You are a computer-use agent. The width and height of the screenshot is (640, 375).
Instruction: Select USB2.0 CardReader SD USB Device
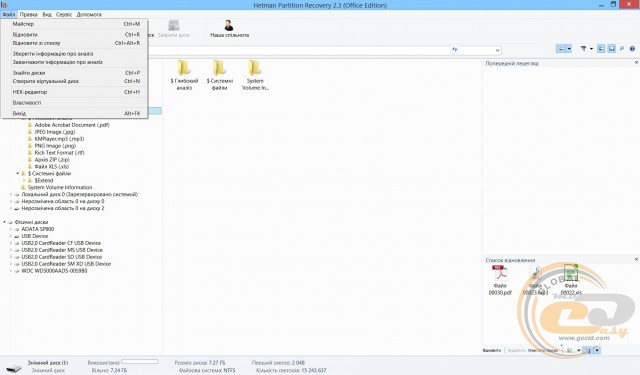(62, 257)
